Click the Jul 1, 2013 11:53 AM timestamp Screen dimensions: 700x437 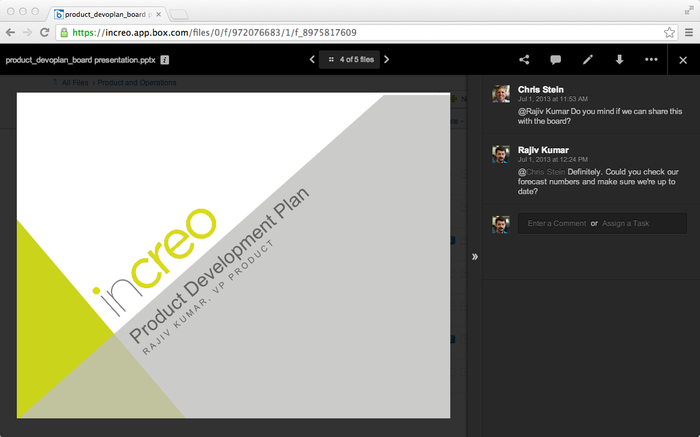(553, 99)
